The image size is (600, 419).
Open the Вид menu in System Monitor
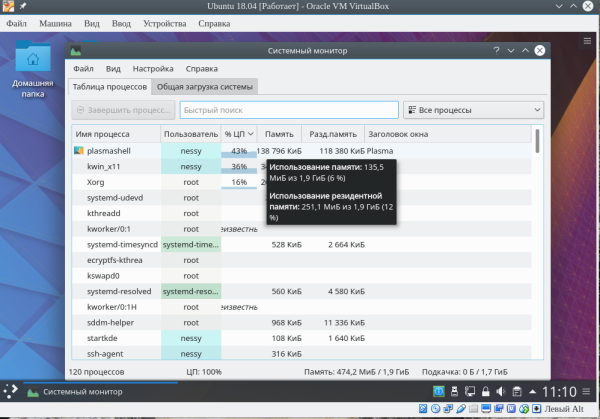point(113,68)
